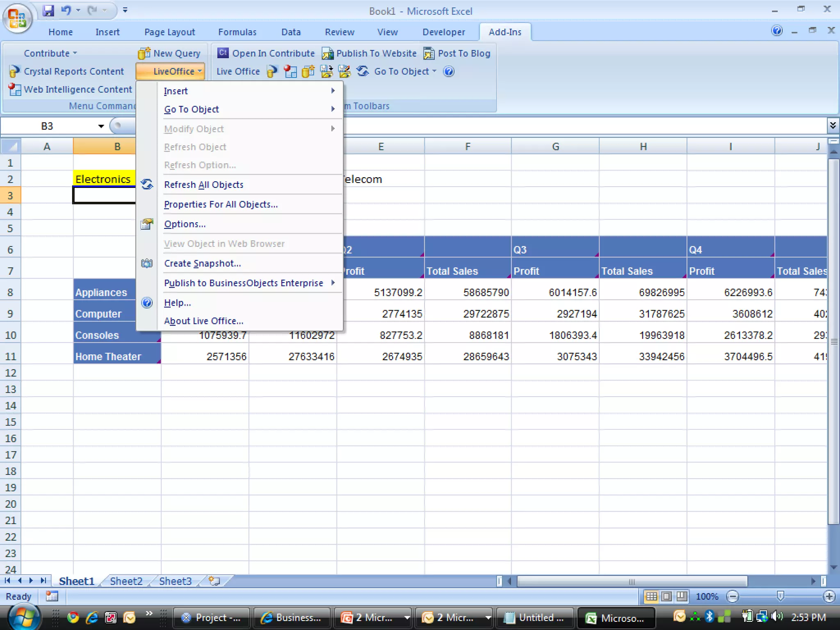Expand Go To Object submenu in menu
Image resolution: width=840 pixels, height=630 pixels.
coord(249,109)
